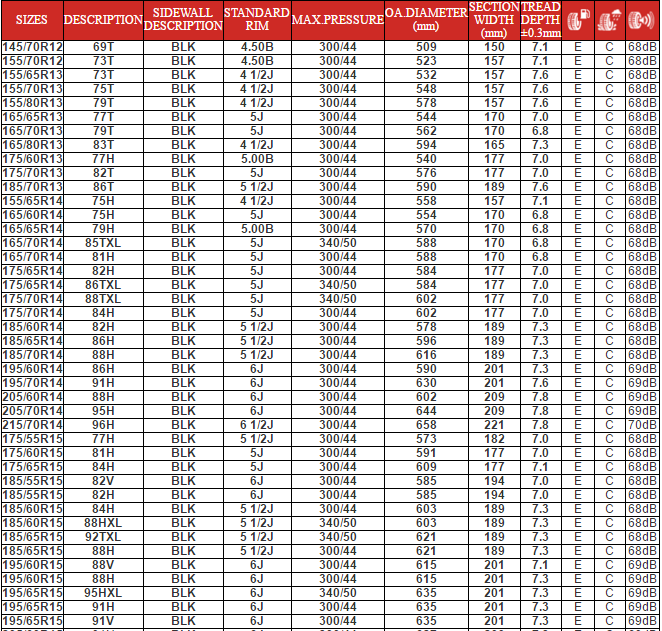662x631 pixels.
Task: Select the 83T description cell
Action: click(x=103, y=145)
